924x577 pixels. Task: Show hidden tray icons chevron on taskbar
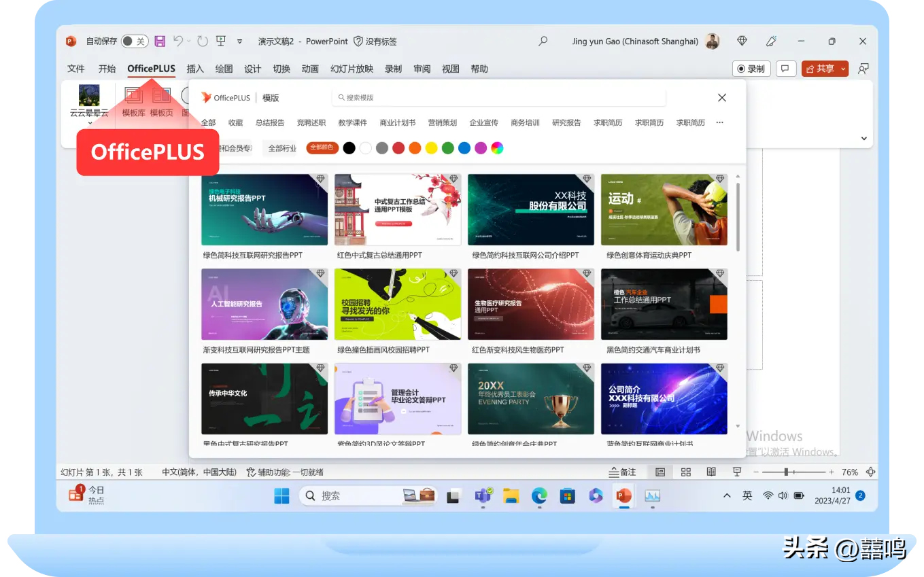[x=727, y=495]
